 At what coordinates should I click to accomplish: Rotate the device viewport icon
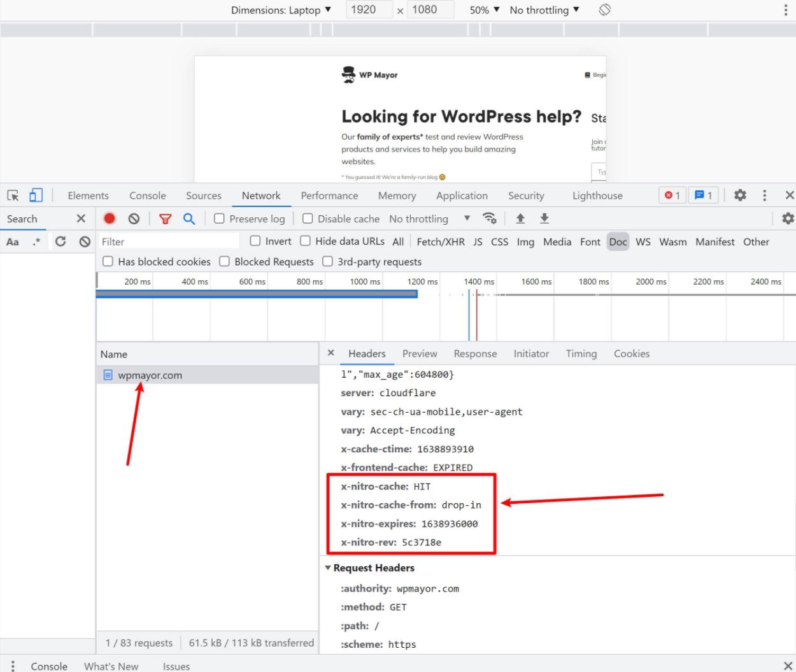(x=605, y=10)
